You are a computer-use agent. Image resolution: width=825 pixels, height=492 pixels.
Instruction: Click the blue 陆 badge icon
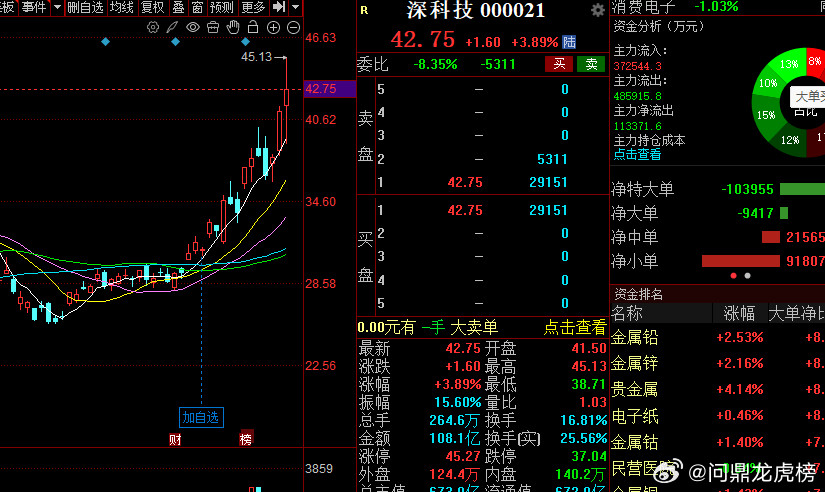(x=569, y=42)
